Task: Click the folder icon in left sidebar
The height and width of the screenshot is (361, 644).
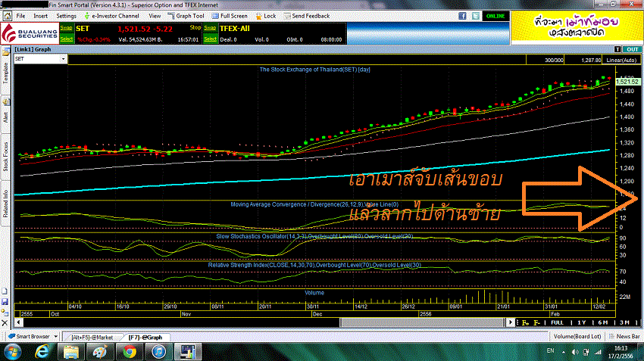Action: point(6,51)
